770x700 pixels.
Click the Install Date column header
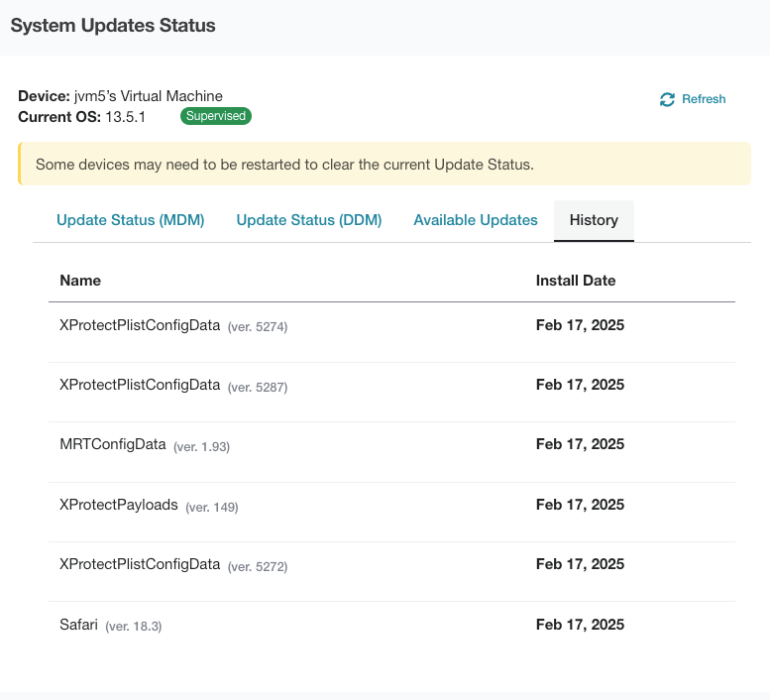pyautogui.click(x=576, y=281)
